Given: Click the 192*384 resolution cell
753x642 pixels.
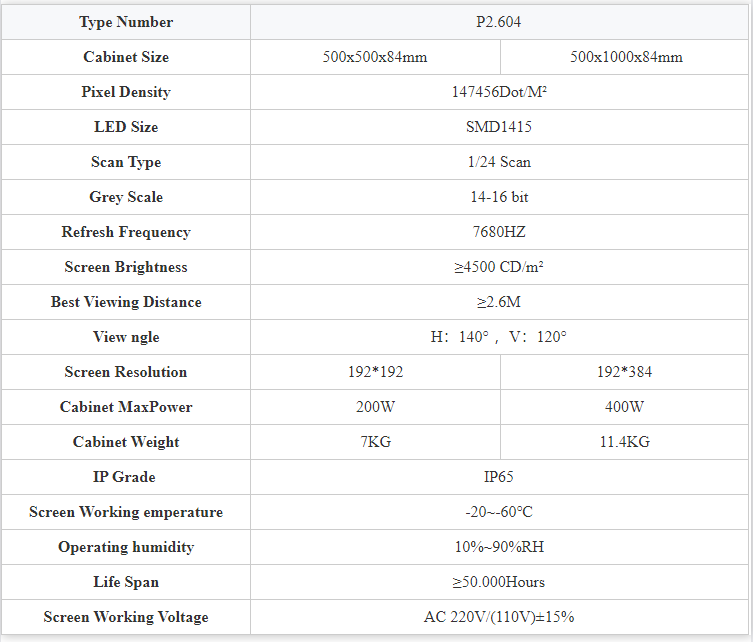Looking at the screenshot, I should pyautogui.click(x=624, y=372).
